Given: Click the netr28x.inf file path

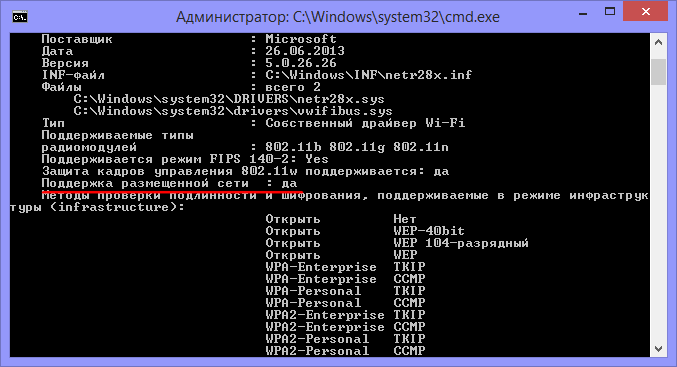Looking at the screenshot, I should pos(368,75).
